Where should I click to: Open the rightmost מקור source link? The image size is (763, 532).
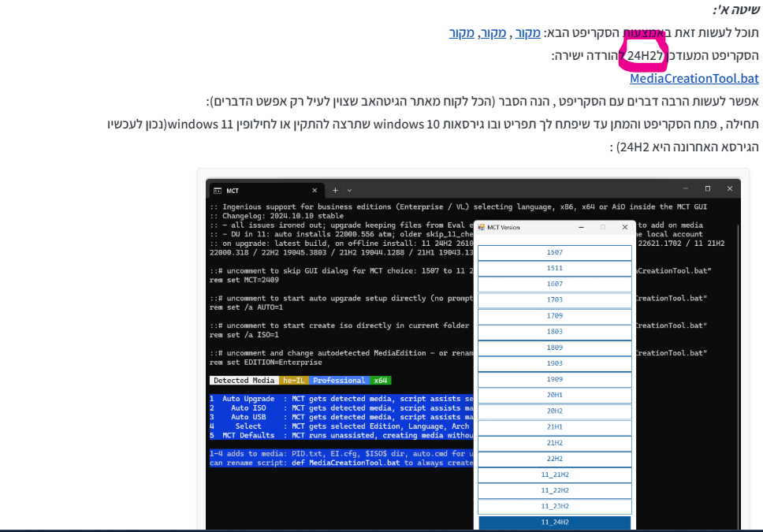[x=528, y=33]
